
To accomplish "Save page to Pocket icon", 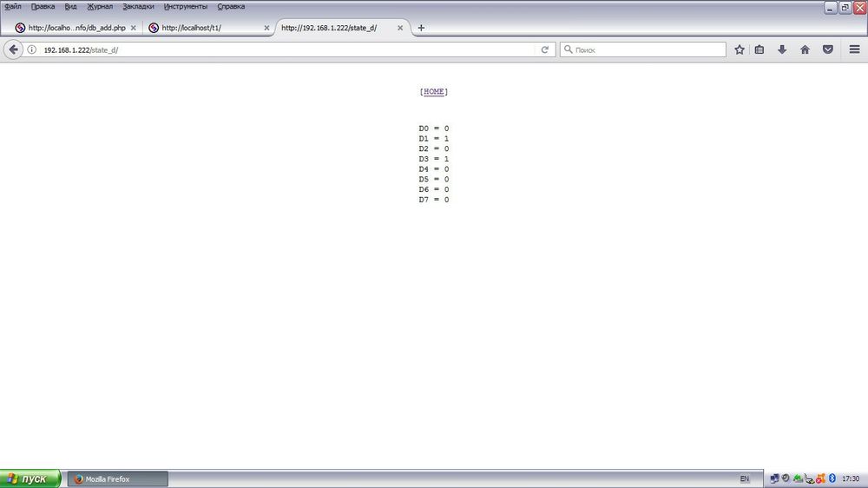I will click(x=827, y=49).
